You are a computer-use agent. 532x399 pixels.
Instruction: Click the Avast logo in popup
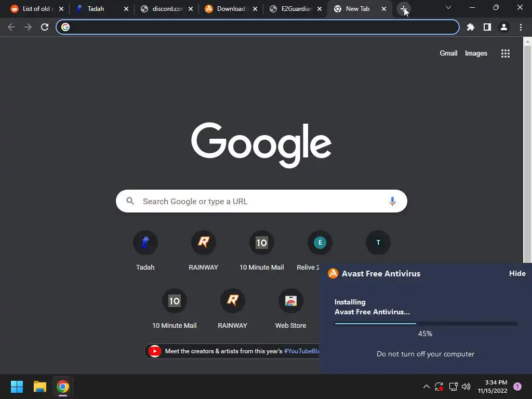333,273
